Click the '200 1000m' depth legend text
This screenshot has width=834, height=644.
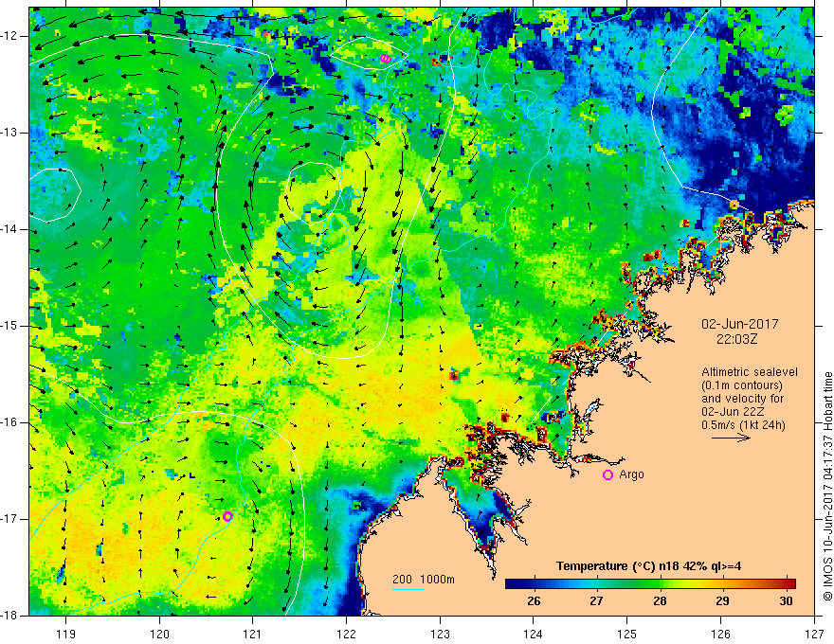(x=424, y=580)
